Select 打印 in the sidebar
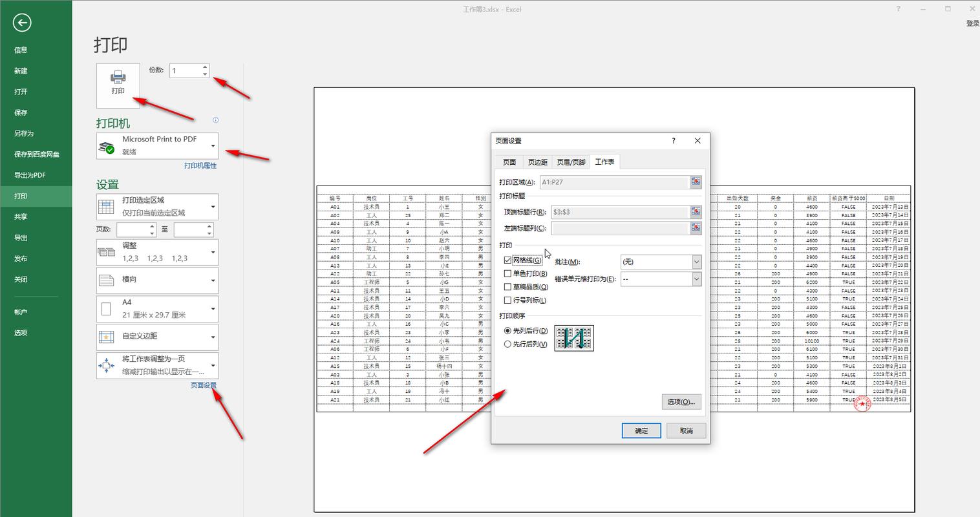980x517 pixels. 36,196
